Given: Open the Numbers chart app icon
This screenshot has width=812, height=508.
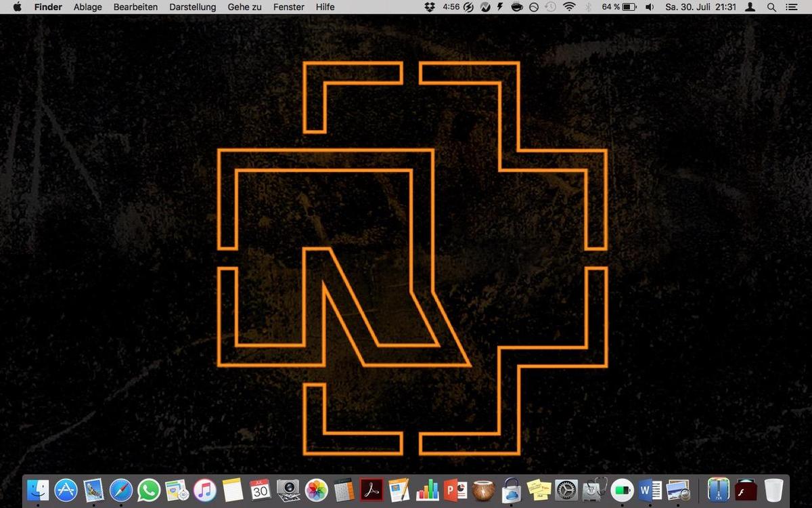Looking at the screenshot, I should (x=428, y=489).
